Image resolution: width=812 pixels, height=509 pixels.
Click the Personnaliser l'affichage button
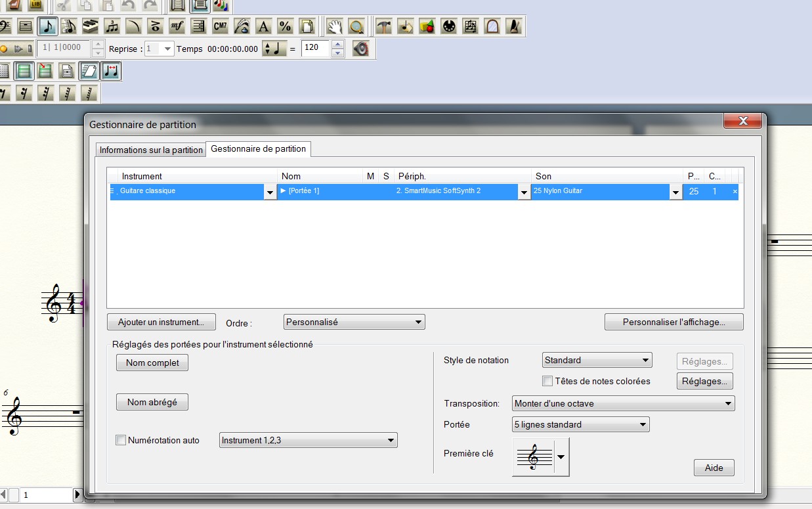coord(673,322)
